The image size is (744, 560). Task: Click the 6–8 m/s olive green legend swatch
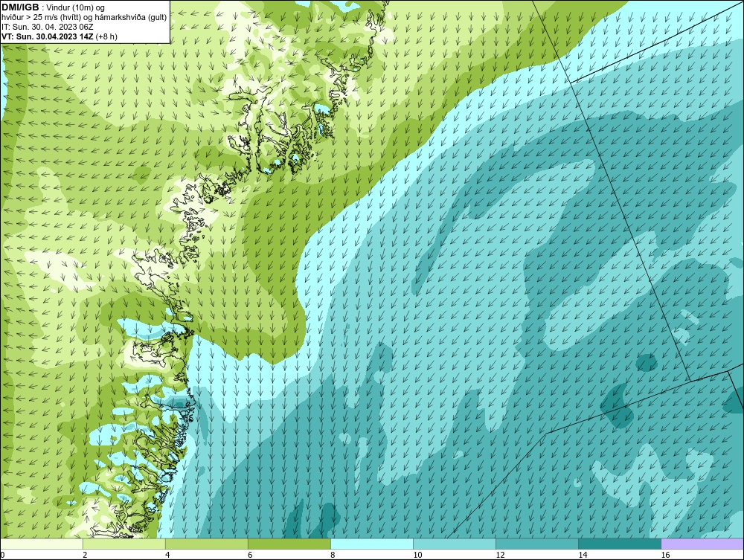click(289, 544)
